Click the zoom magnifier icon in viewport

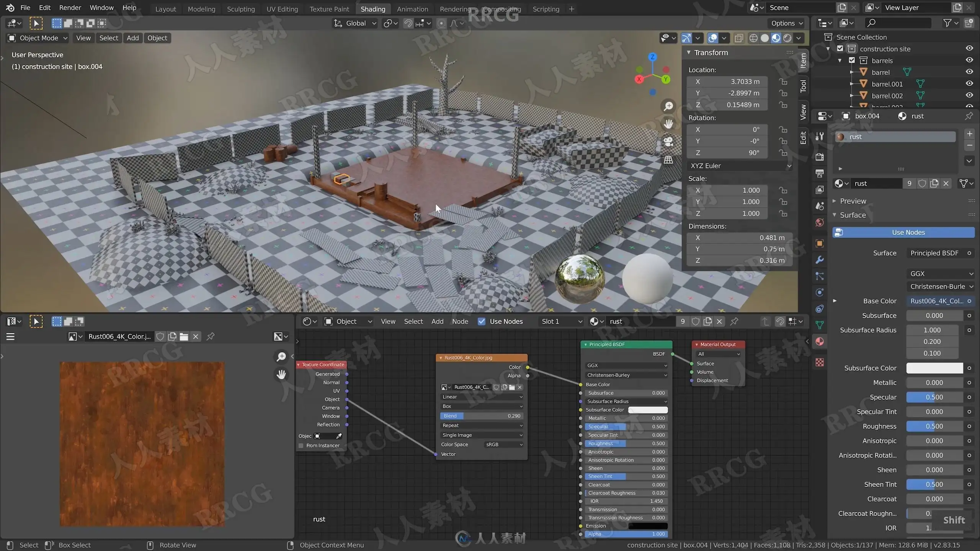point(668,106)
